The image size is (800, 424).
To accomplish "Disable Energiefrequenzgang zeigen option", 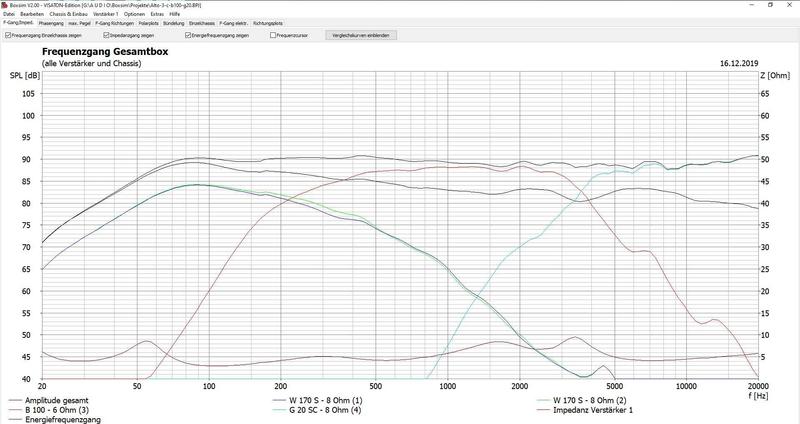I will [188, 36].
